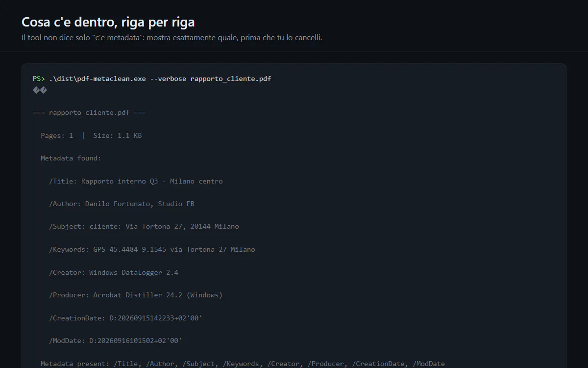This screenshot has height=368, width=588.
Task: Click the subtitle starting "Il tool non dice solo"
Action: pos(172,38)
